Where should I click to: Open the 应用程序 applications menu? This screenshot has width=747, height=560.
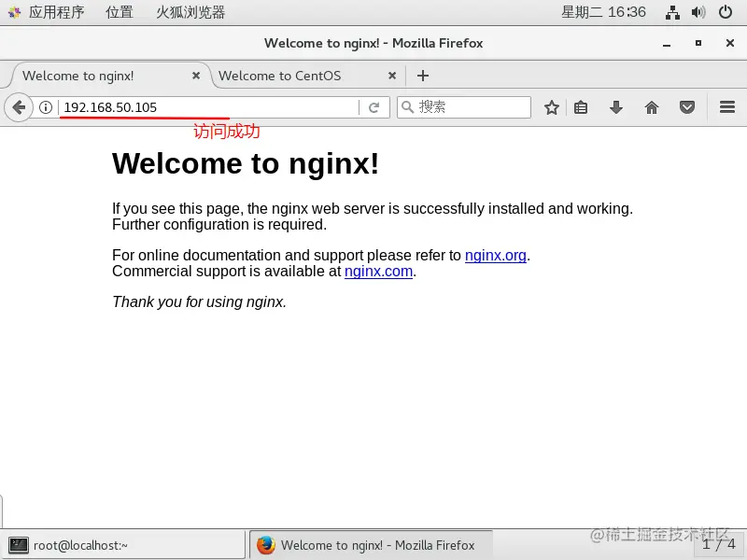click(56, 12)
